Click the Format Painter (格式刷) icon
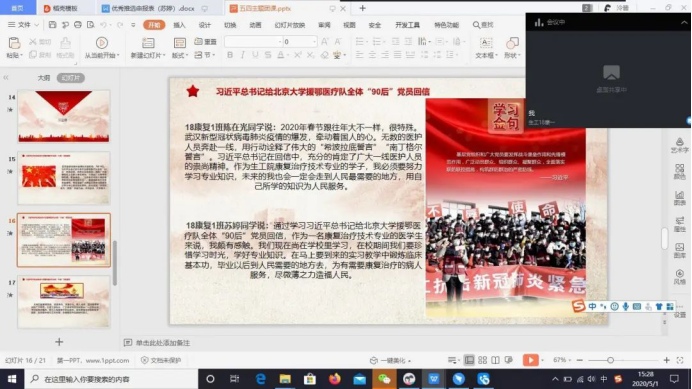The image size is (692, 389). pyautogui.click(x=65, y=43)
